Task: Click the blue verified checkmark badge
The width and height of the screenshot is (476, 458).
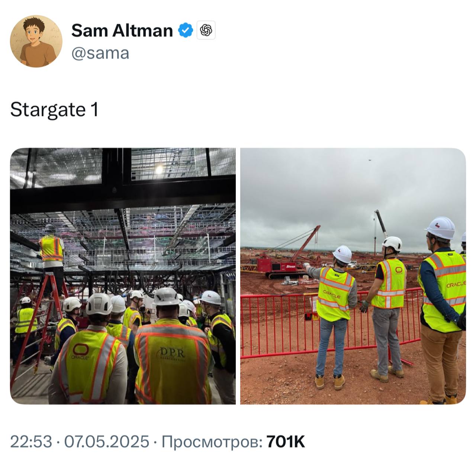Action: pyautogui.click(x=186, y=30)
